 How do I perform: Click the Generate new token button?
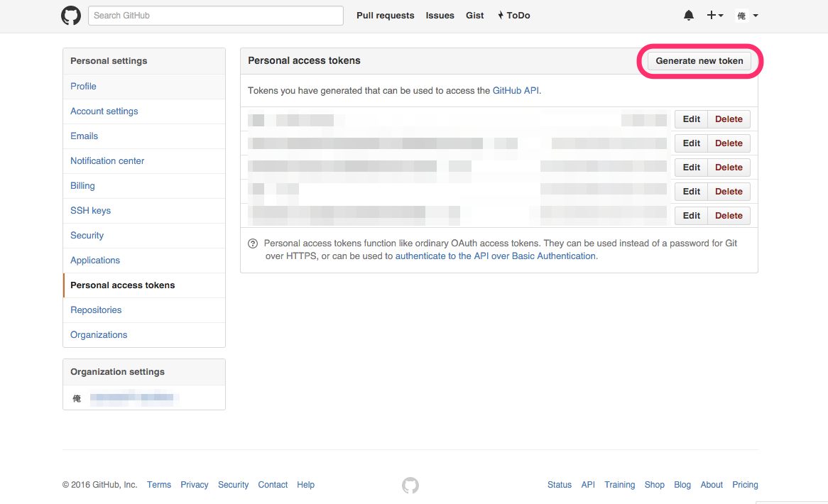pos(699,61)
